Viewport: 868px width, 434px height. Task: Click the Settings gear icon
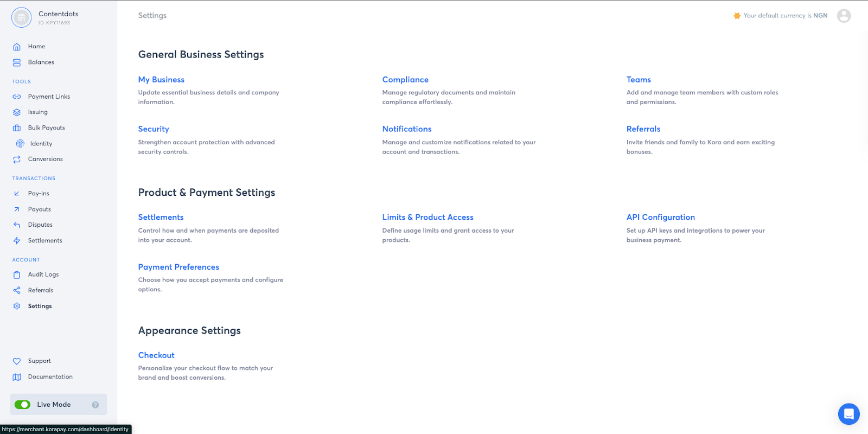coord(17,306)
